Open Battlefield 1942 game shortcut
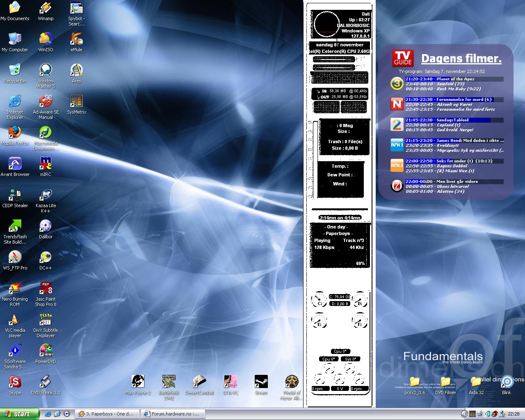Viewport: 525px width, 420px height. [169, 388]
